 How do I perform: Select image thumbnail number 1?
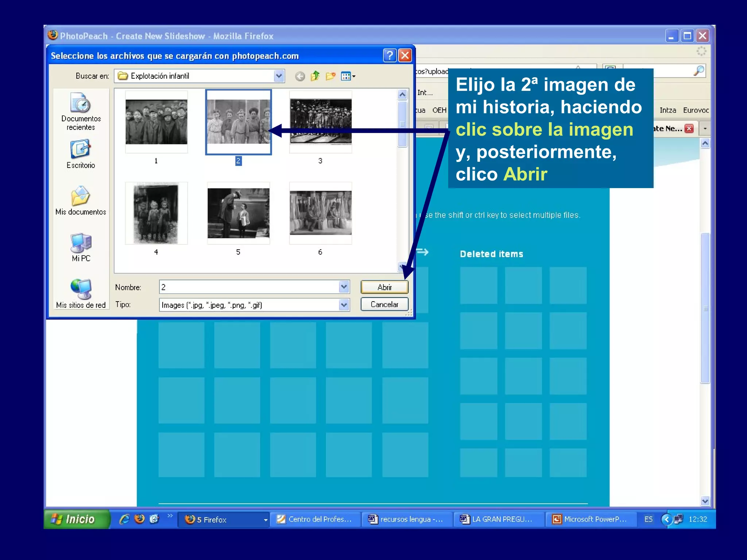pyautogui.click(x=156, y=122)
